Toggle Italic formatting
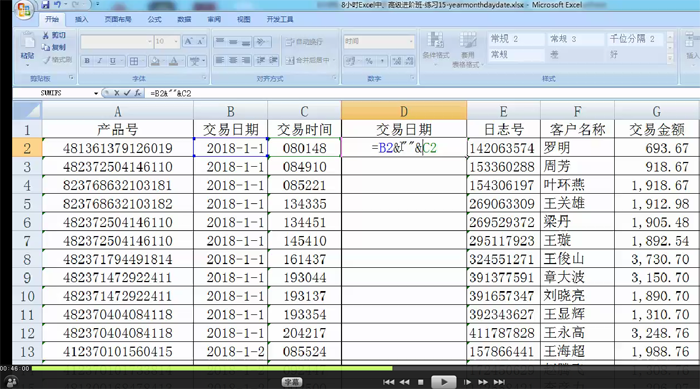This screenshot has height=389, width=700. pos(100,61)
